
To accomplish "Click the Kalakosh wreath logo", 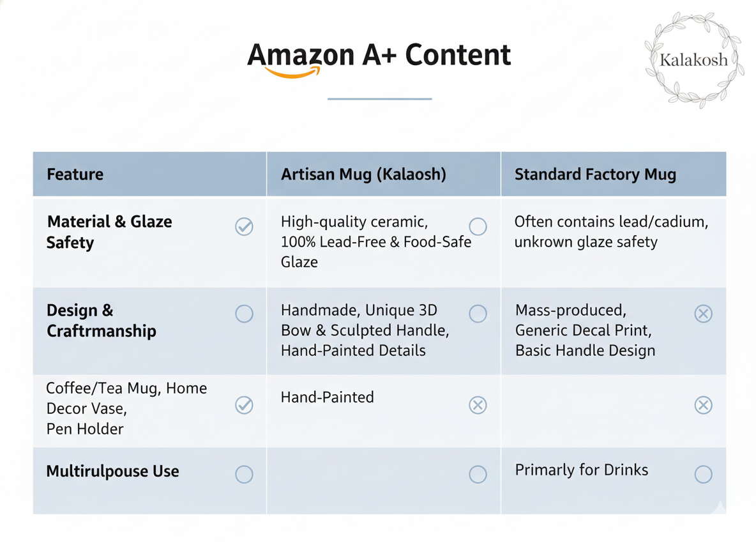I will tap(693, 59).
